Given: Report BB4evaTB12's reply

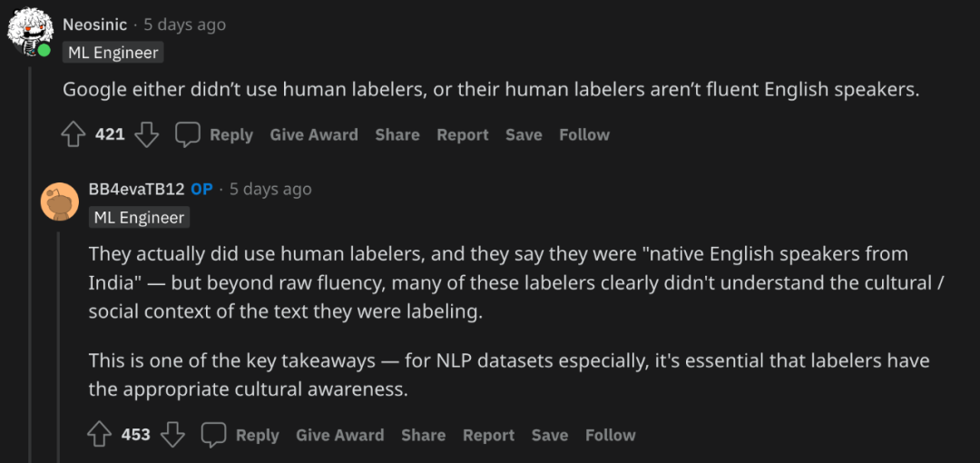Looking at the screenshot, I should point(489,435).
